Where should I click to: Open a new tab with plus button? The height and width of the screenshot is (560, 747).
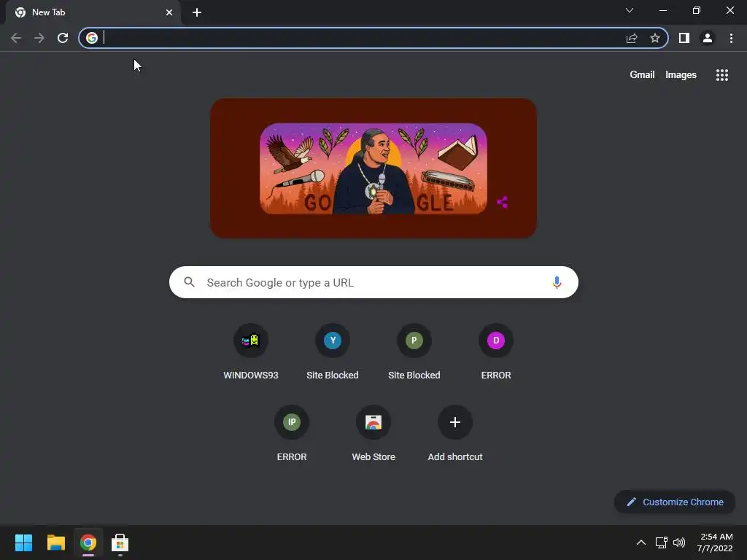tap(197, 12)
